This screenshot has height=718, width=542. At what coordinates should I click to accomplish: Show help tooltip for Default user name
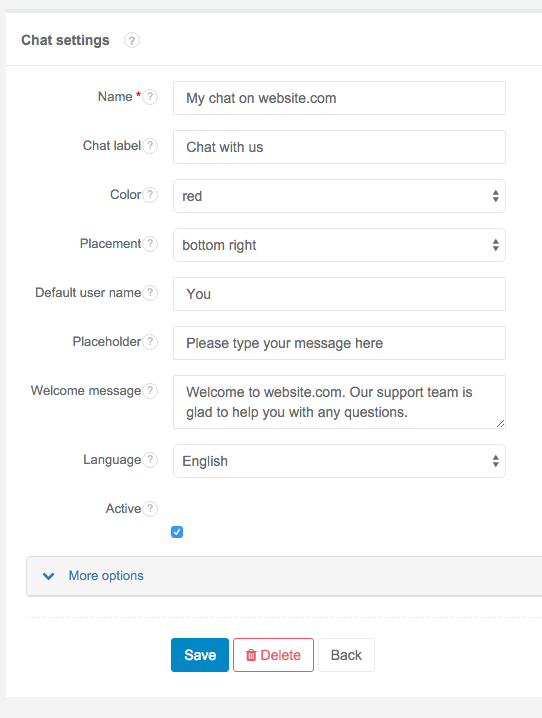[x=150, y=293]
